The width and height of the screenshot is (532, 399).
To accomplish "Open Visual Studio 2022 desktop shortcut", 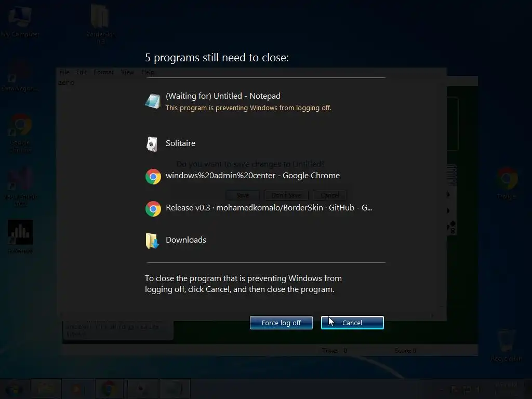I will 20,187.
